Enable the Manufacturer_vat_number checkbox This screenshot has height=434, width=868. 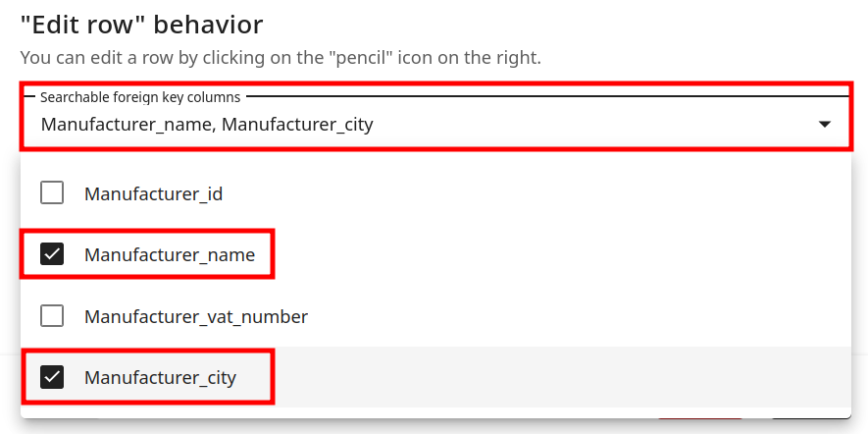(x=52, y=316)
